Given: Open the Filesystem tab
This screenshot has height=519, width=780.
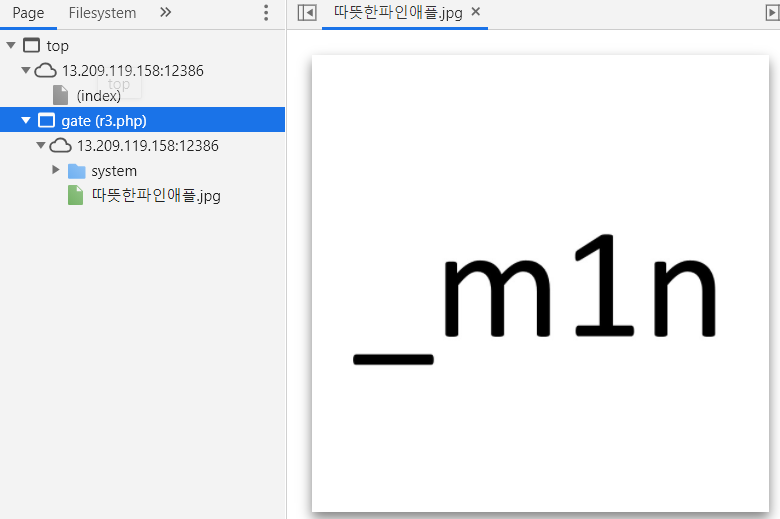Looking at the screenshot, I should pyautogui.click(x=102, y=13).
